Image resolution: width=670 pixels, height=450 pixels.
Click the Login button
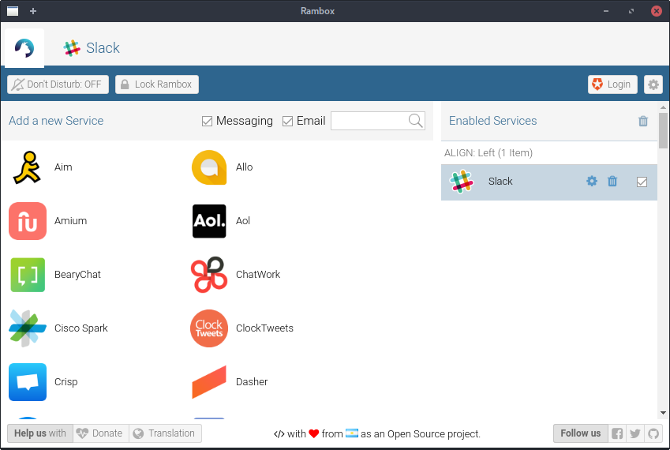[x=612, y=84]
